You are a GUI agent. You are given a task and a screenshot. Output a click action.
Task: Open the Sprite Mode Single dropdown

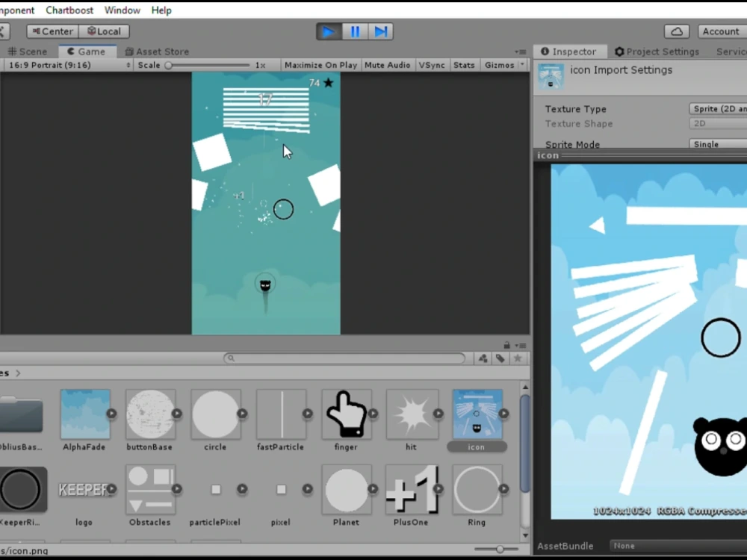(x=718, y=144)
